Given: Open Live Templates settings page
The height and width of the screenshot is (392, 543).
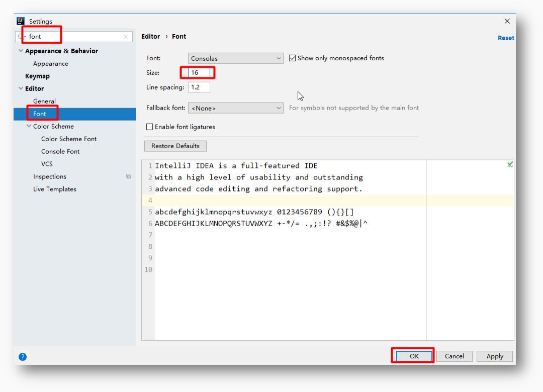Looking at the screenshot, I should pos(55,189).
